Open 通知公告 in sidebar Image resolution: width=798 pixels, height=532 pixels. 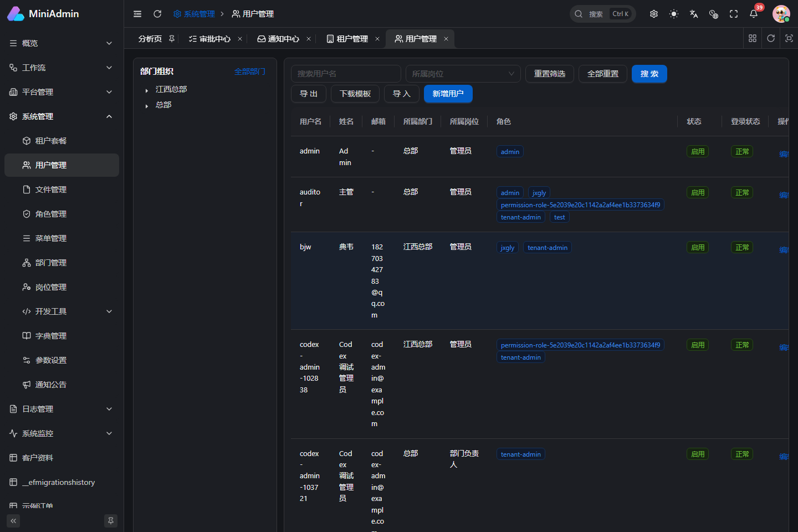[62, 385]
